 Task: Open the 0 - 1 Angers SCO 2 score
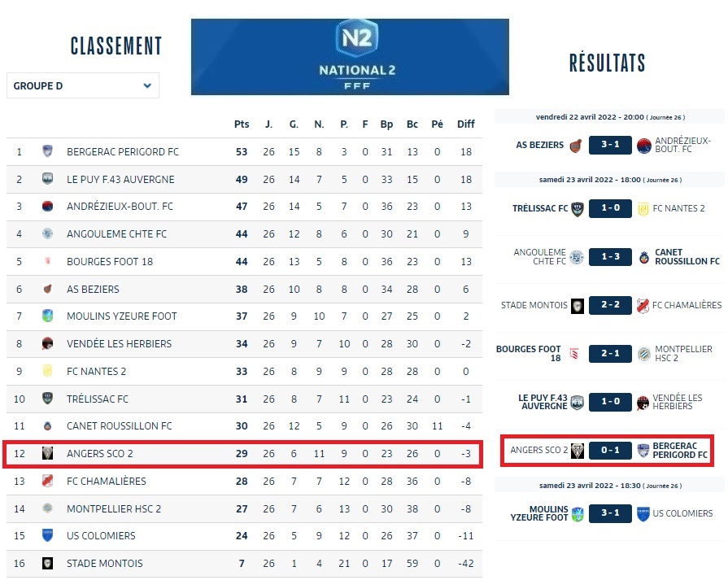tap(610, 451)
